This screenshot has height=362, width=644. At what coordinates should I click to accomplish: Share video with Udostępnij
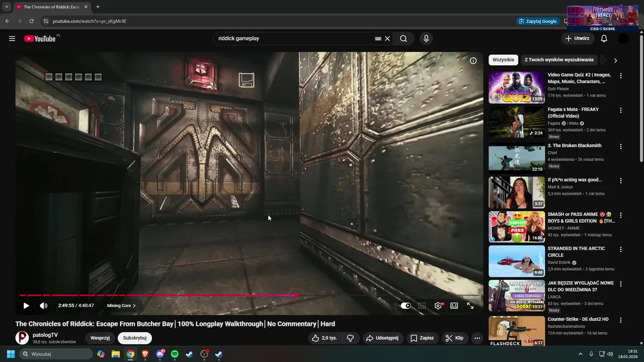pyautogui.click(x=382, y=338)
